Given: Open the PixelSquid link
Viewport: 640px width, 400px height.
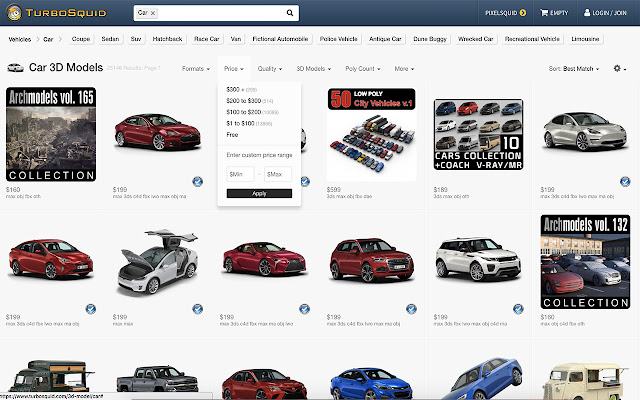Looking at the screenshot, I should tap(505, 13).
